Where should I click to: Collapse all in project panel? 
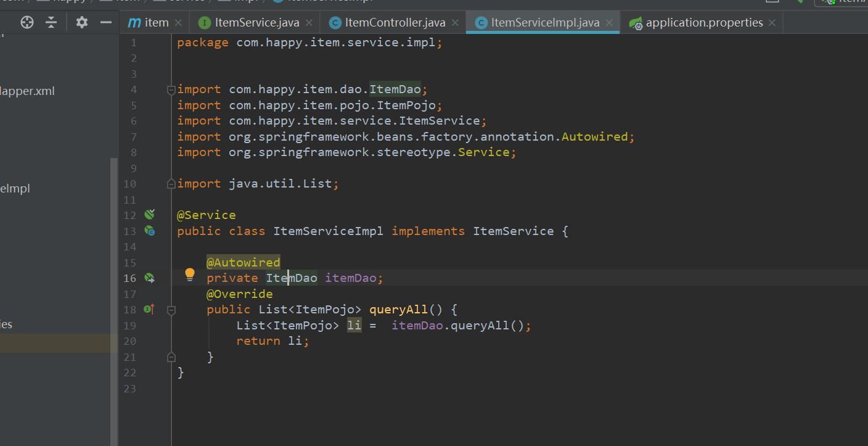[51, 23]
